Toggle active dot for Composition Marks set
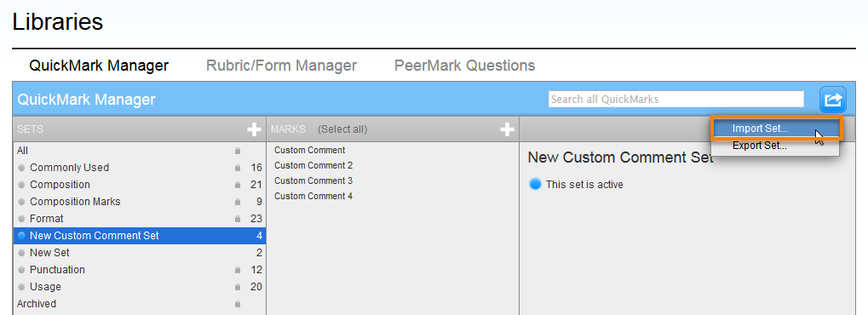Viewport: 868px width, 315px height. pos(21,202)
